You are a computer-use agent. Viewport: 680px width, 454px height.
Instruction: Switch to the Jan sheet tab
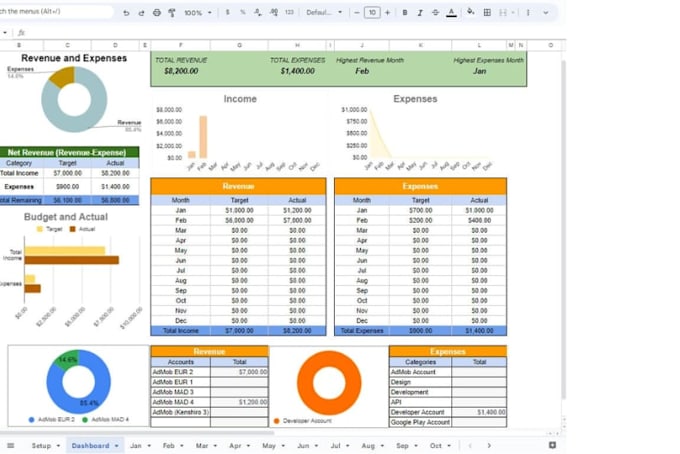tap(136, 445)
